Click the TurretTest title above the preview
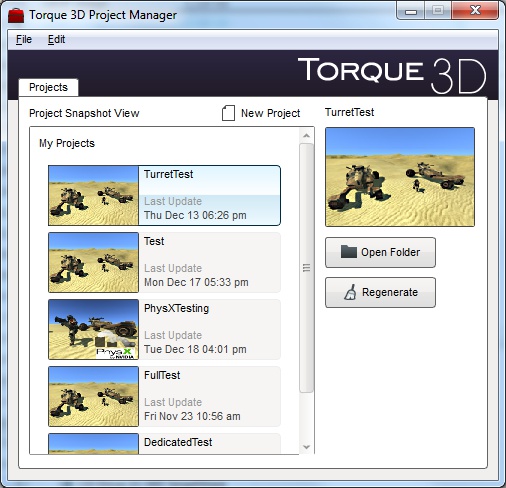The width and height of the screenshot is (506, 488). (x=350, y=112)
